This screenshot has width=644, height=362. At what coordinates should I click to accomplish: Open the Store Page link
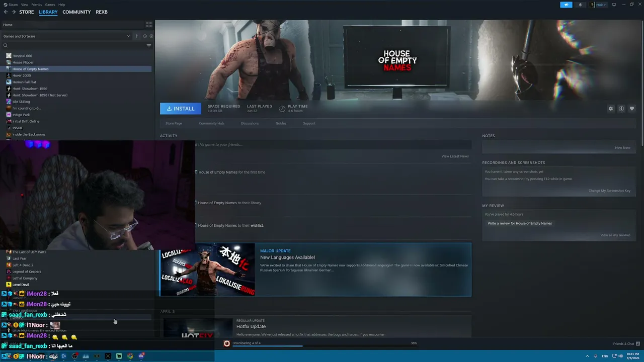174,123
